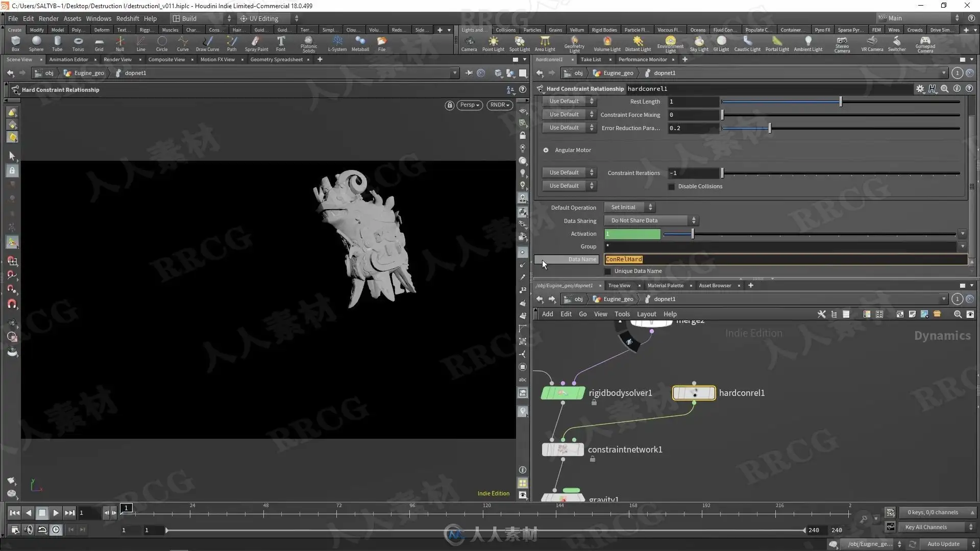The image size is (980, 551).
Task: Click the constraintnetwork1 node
Action: click(562, 449)
